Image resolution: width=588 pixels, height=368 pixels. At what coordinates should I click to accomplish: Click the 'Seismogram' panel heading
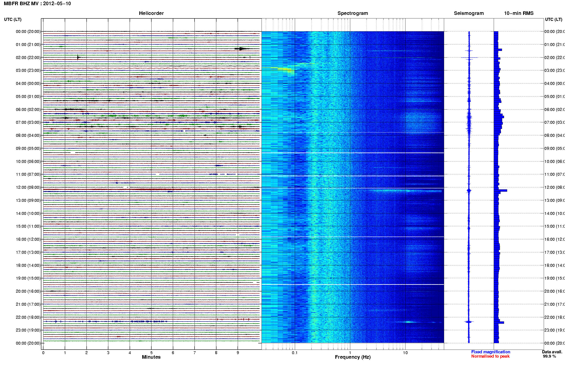point(469,13)
